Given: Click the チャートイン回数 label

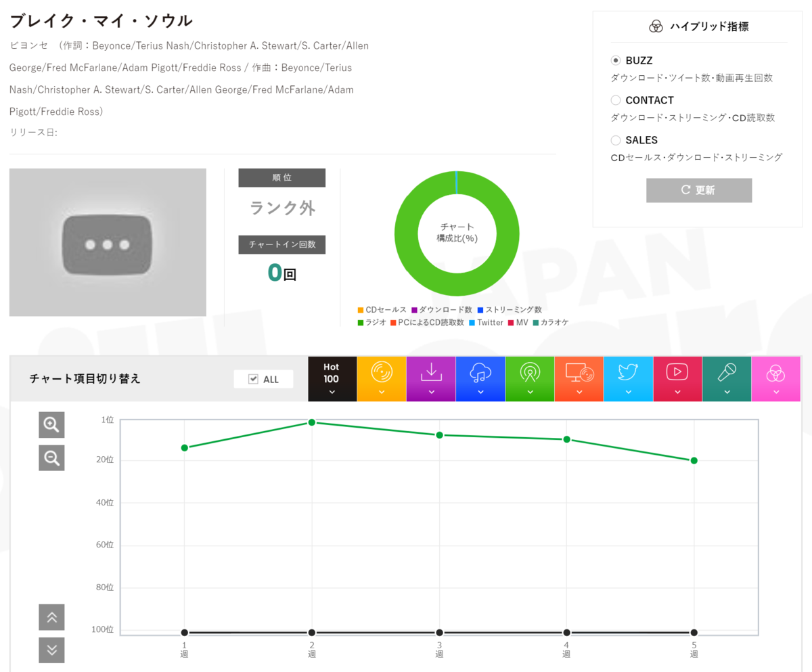Looking at the screenshot, I should click(282, 245).
